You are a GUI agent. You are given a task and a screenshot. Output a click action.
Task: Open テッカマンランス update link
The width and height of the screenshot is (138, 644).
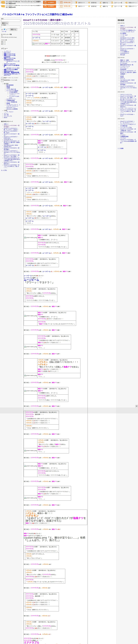pos(125,66)
